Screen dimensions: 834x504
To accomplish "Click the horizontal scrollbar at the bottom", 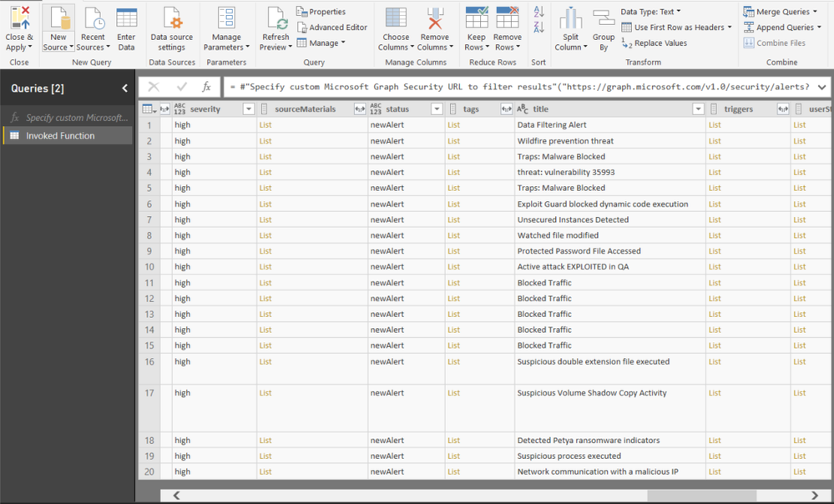I will tap(701, 495).
